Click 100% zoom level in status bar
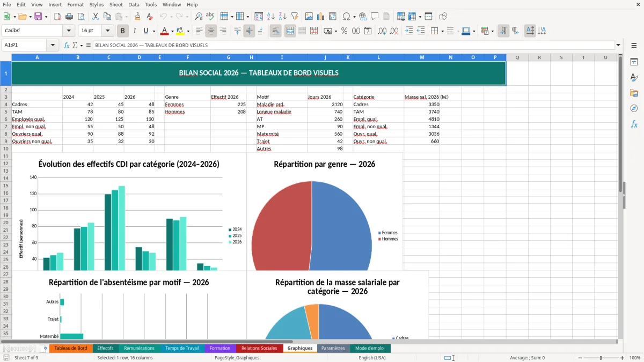The width and height of the screenshot is (644, 362). coord(634,358)
